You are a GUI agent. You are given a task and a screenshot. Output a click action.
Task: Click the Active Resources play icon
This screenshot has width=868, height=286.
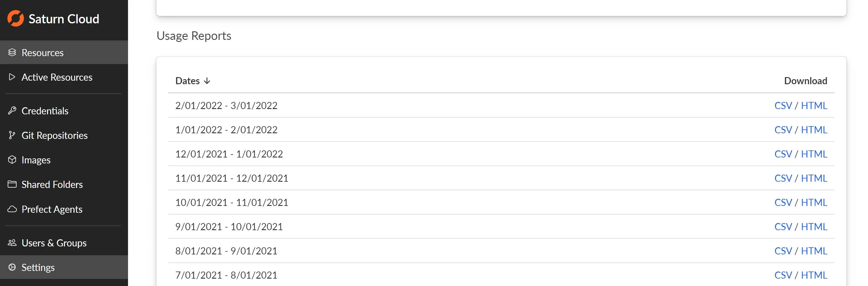coord(12,77)
